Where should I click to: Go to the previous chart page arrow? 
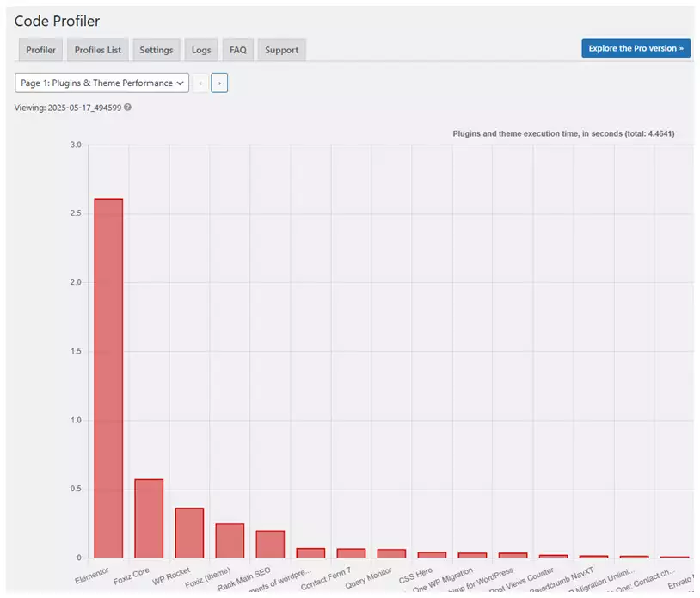click(200, 83)
